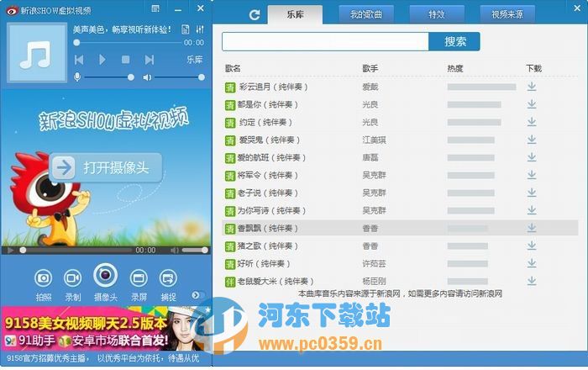Screen dimensions: 588x370
Task: Click artist 江美琪 in song list
Action: 374,140
